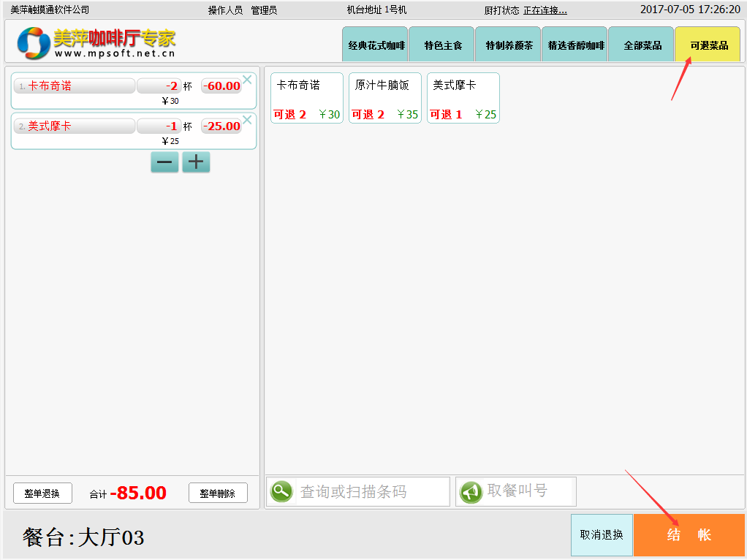
Task: Open the 精选香醇咖啡 tab
Action: pyautogui.click(x=575, y=45)
